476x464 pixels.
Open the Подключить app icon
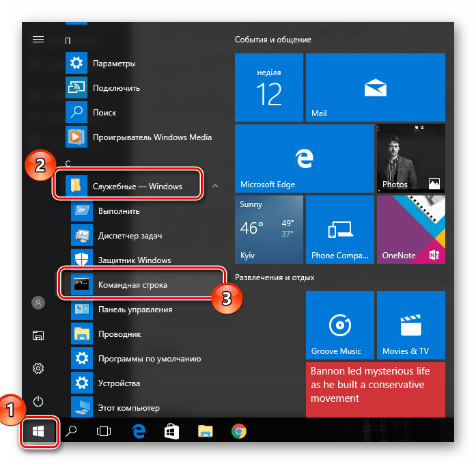[76, 87]
